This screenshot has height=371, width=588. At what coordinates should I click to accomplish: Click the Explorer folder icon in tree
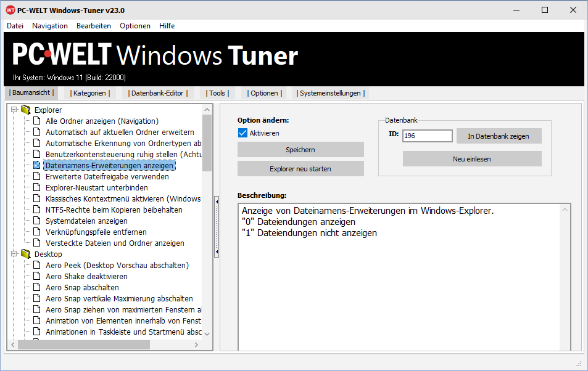tap(25, 110)
